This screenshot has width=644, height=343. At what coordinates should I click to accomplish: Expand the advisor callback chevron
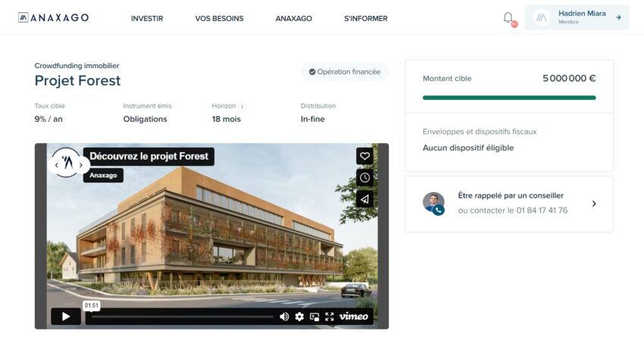click(x=594, y=204)
